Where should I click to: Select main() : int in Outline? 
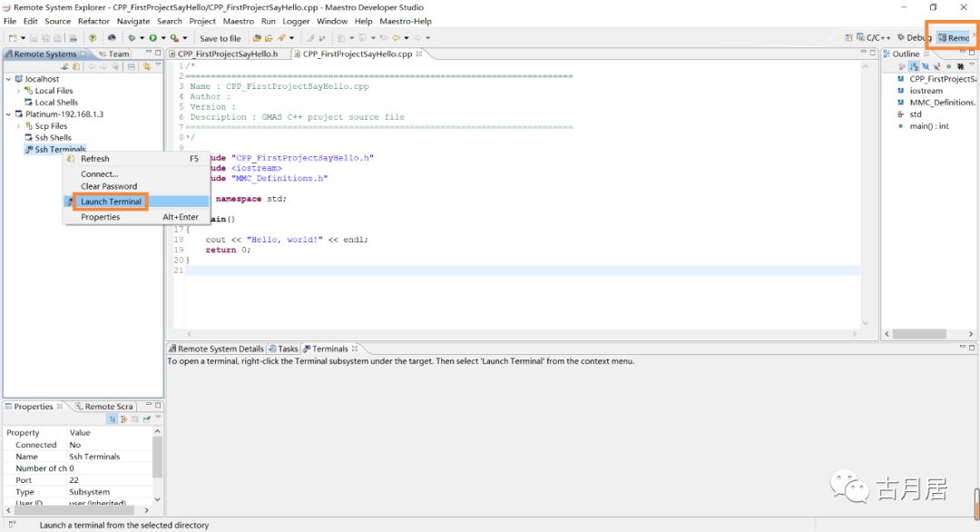point(929,126)
